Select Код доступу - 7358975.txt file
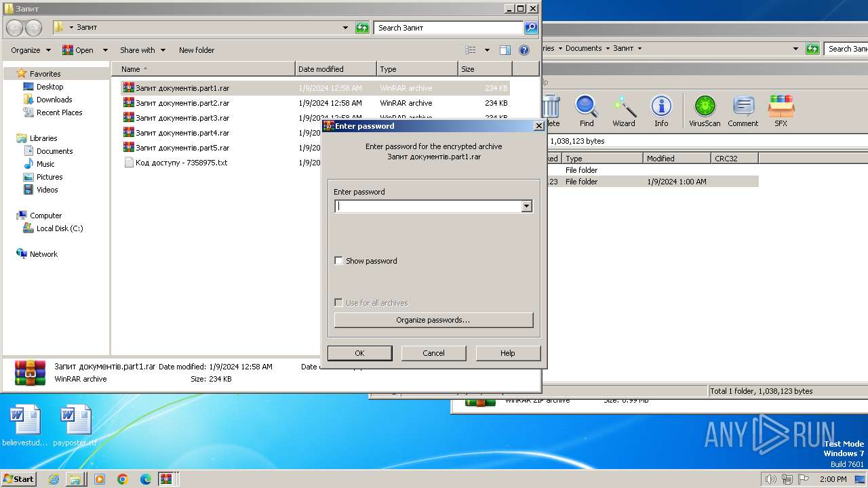The width and height of the screenshot is (868, 488). (315, 163)
